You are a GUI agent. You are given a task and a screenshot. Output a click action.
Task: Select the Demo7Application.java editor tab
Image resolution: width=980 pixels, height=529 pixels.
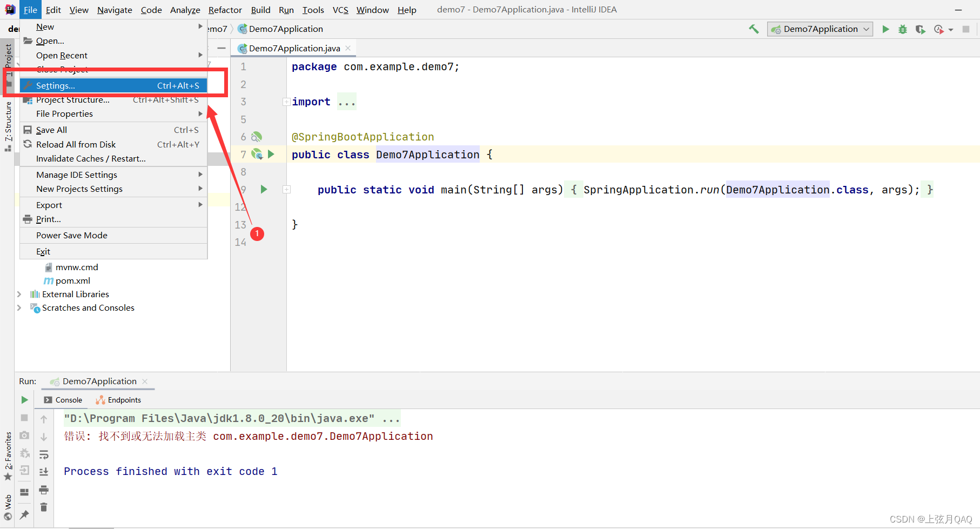(294, 48)
